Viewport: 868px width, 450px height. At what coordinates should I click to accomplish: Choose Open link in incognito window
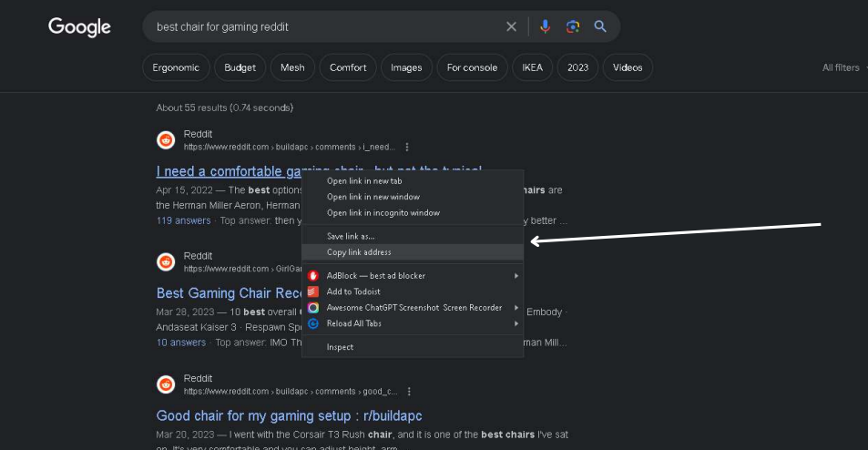click(x=413, y=213)
